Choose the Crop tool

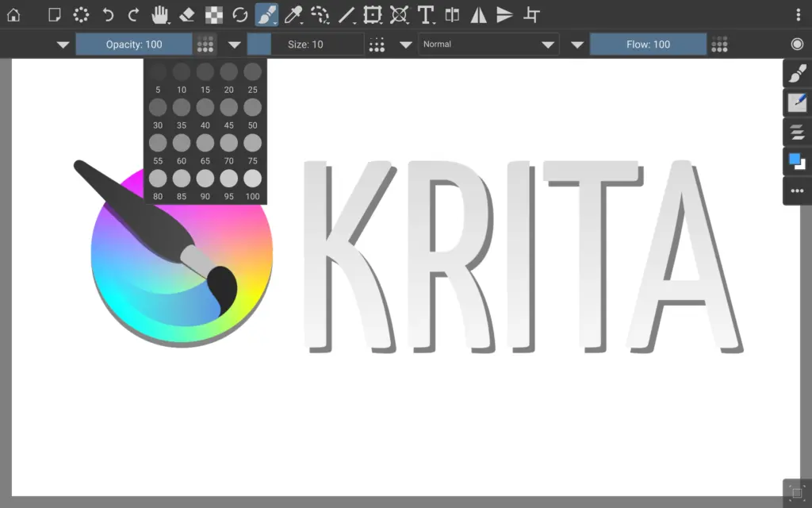[533, 15]
